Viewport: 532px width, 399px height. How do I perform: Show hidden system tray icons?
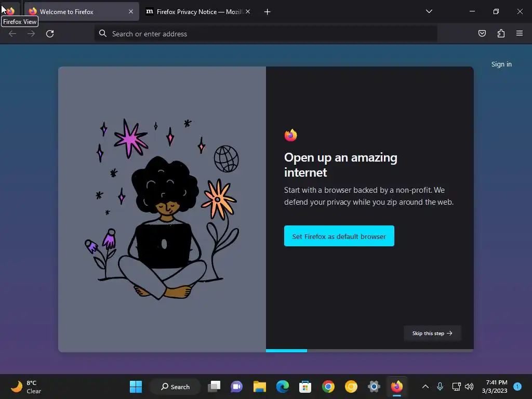(x=425, y=387)
